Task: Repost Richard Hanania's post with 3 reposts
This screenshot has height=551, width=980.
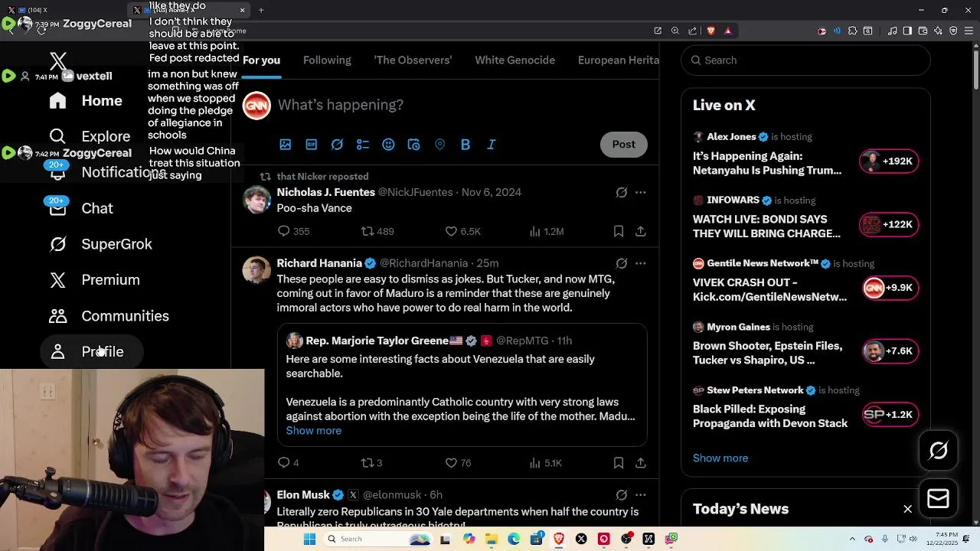Action: tap(372, 463)
